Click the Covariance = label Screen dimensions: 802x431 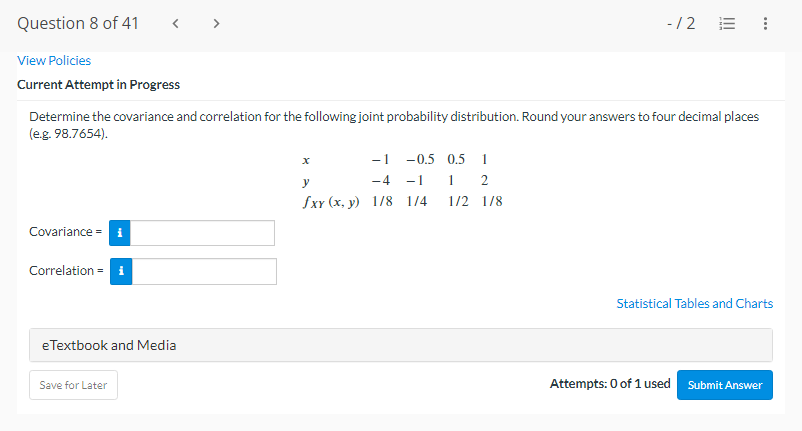[x=65, y=232]
